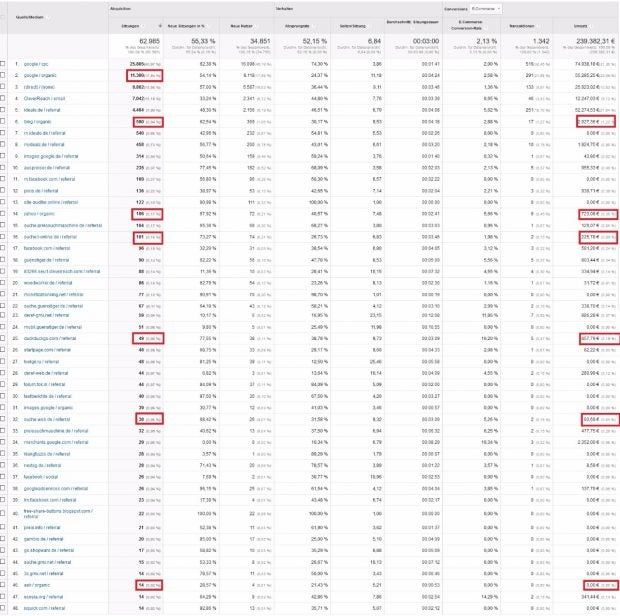The width and height of the screenshot is (620, 616).
Task: Select the checkbox for bing / organic row
Action: (5, 121)
